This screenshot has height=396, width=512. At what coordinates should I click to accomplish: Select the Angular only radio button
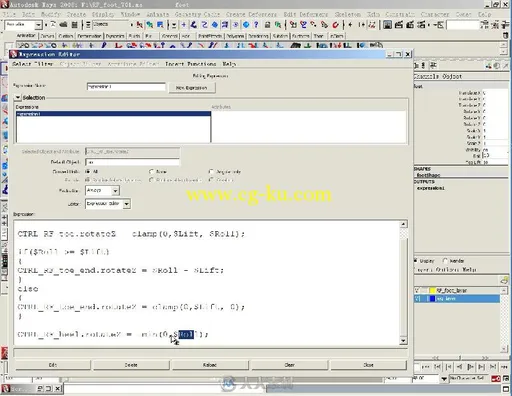(211, 171)
